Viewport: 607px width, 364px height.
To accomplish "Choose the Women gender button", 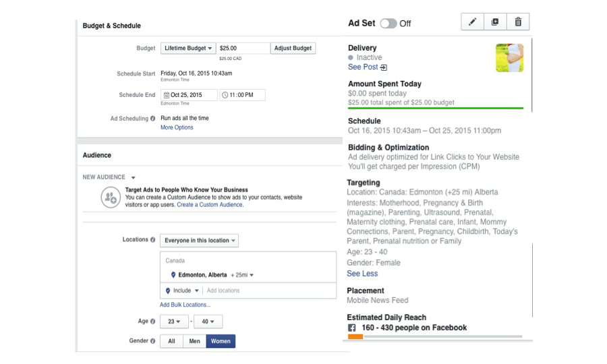I will 221,341.
